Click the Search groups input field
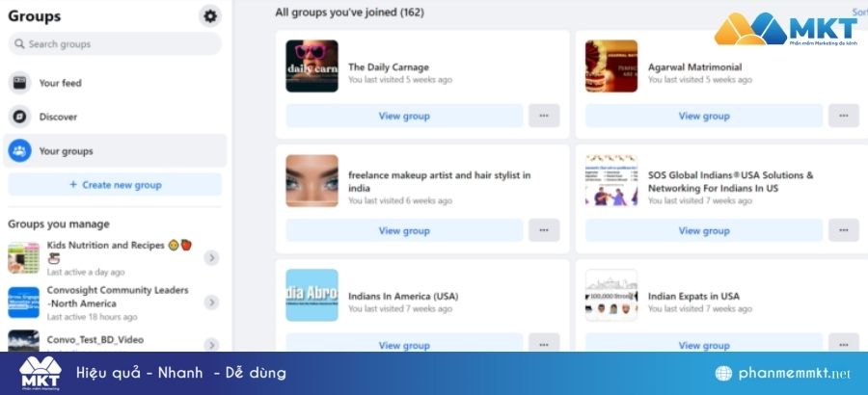The height and width of the screenshot is (395, 868). point(115,43)
